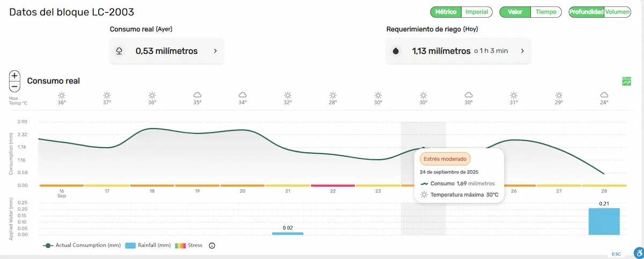Click the cloud weather icon above 35°
Screen dimensions: 644x259
point(197,95)
